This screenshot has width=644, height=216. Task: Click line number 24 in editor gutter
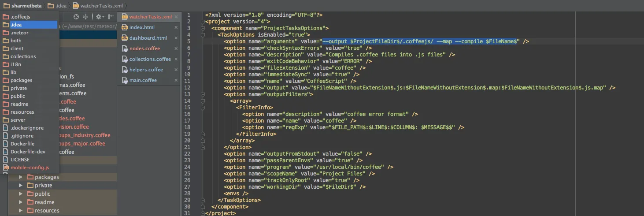[188, 167]
